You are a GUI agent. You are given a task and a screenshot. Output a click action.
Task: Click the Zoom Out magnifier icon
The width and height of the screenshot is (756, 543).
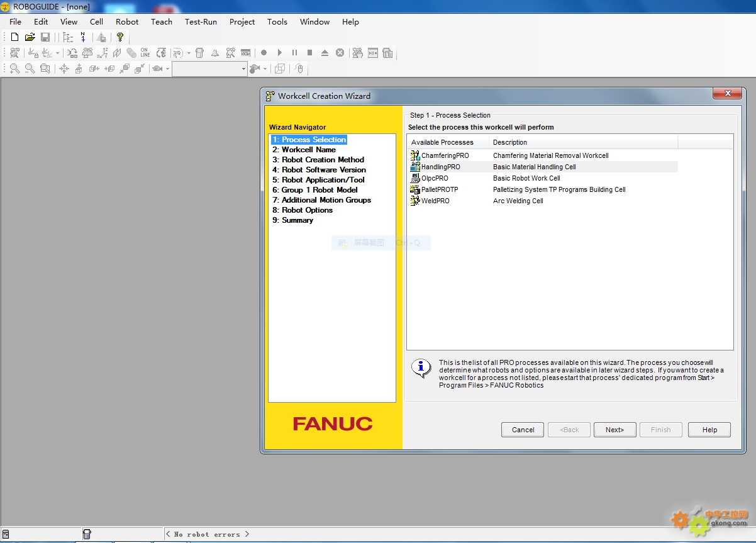30,69
